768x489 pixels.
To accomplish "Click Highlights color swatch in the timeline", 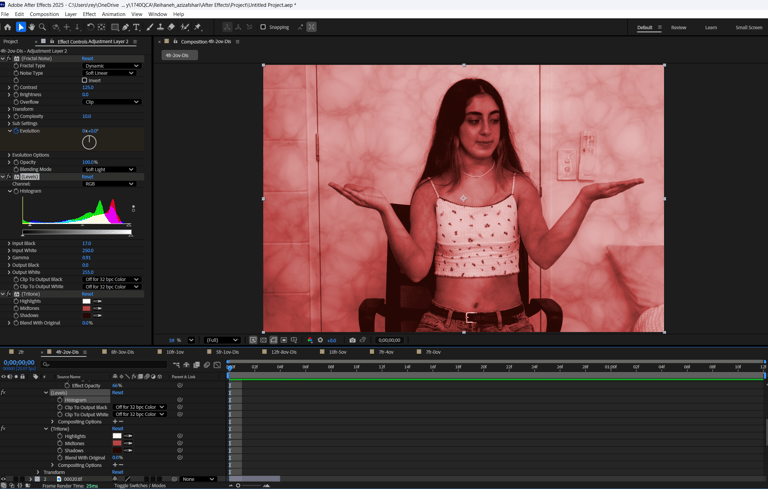I will pos(117,436).
